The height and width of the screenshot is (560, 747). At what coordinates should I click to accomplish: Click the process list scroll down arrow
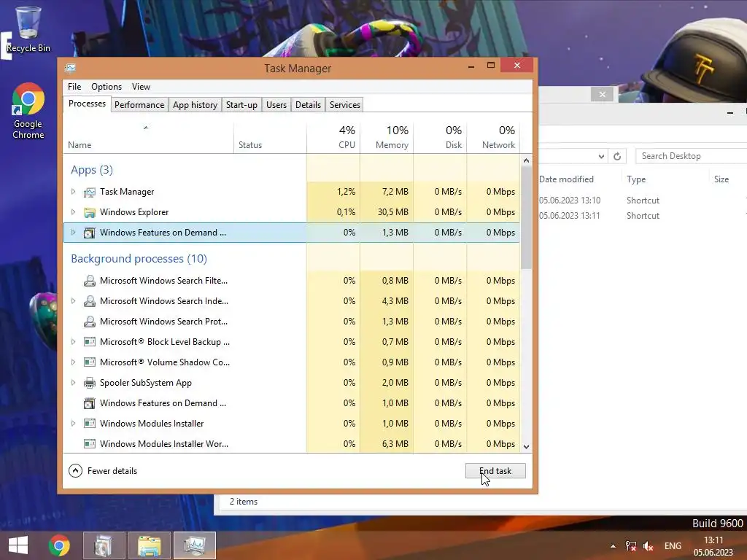click(526, 447)
